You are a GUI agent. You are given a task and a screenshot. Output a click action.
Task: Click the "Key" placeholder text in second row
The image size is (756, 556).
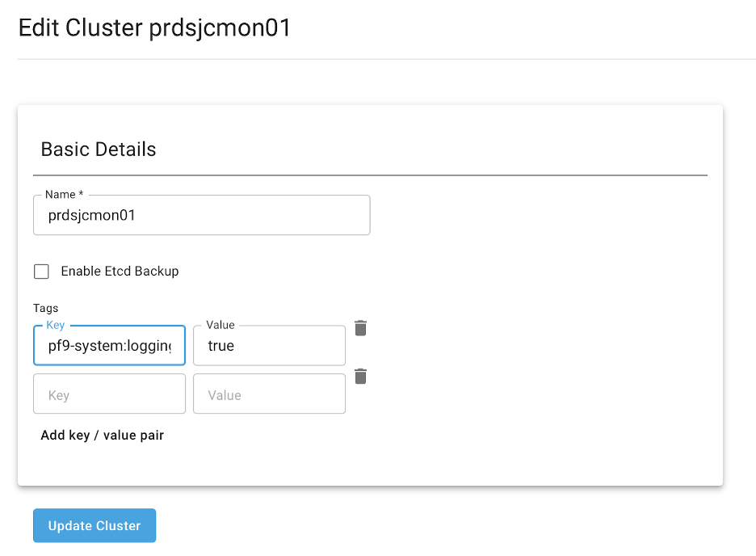click(59, 395)
